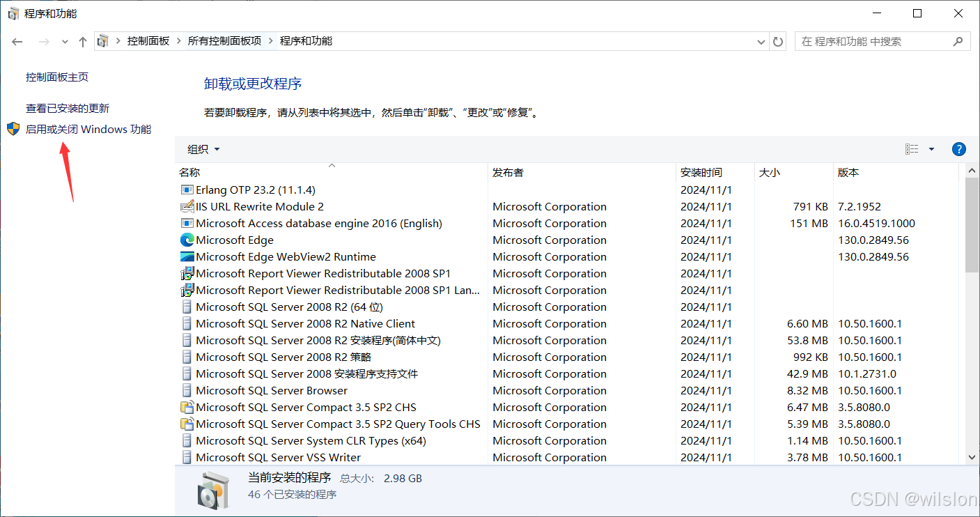Click the shield icon beside Windows 功能 link

13,129
